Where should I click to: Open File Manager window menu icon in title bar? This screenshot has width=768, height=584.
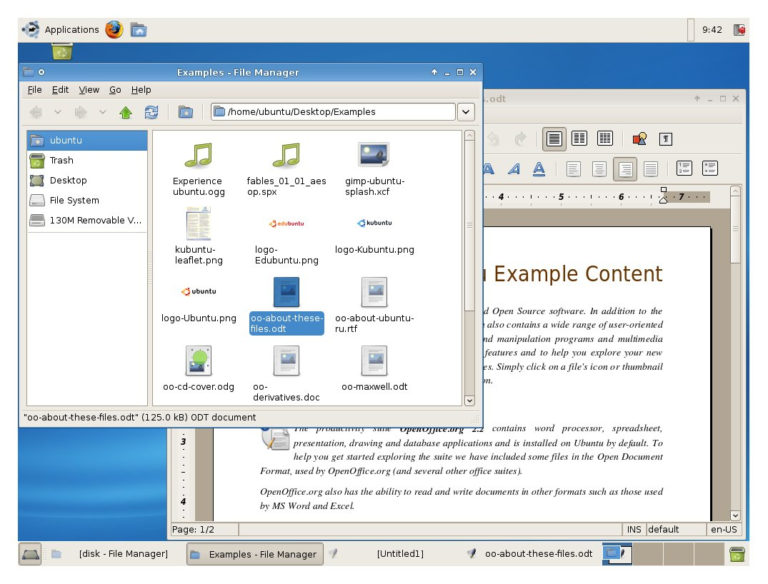point(28,72)
